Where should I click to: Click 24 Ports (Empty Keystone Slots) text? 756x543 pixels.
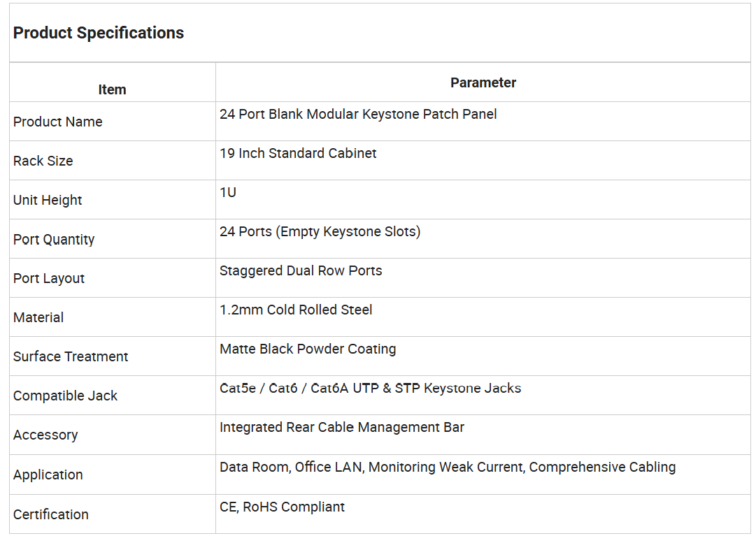click(x=320, y=232)
